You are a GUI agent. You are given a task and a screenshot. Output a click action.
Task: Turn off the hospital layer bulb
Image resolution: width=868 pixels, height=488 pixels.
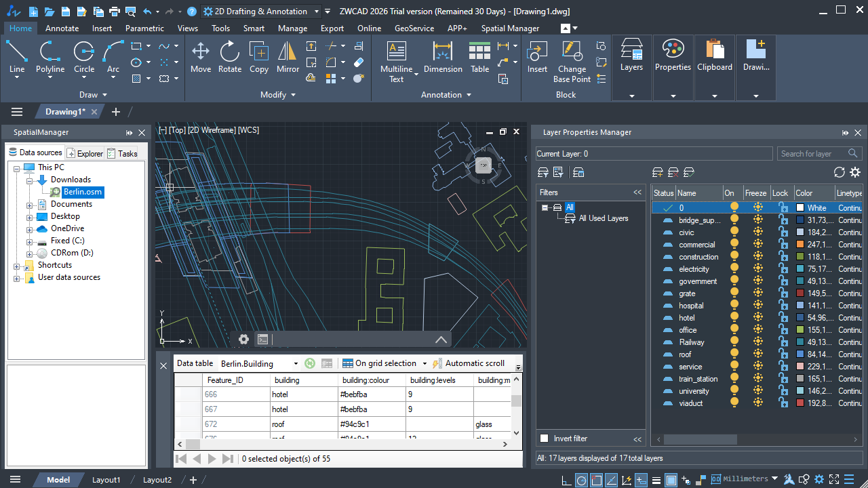734,306
